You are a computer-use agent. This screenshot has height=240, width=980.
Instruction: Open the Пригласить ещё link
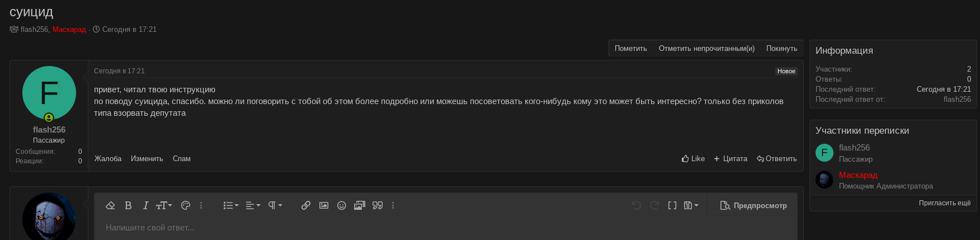tap(945, 203)
